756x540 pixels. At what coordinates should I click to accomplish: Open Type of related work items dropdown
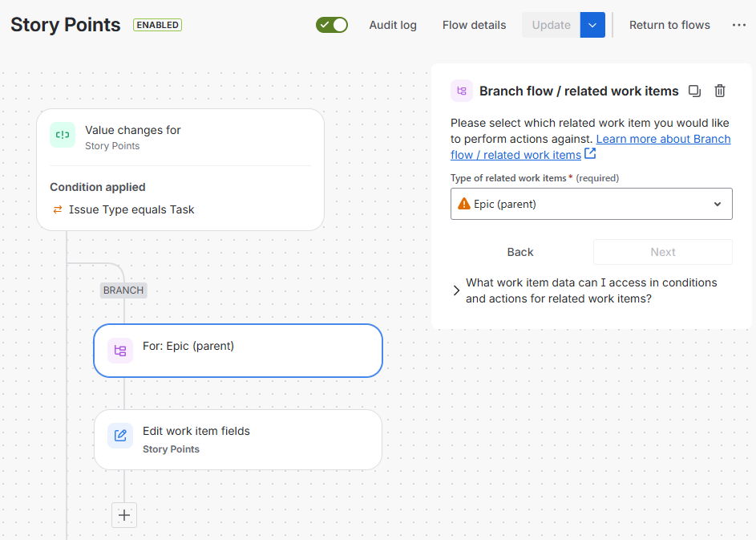(592, 204)
